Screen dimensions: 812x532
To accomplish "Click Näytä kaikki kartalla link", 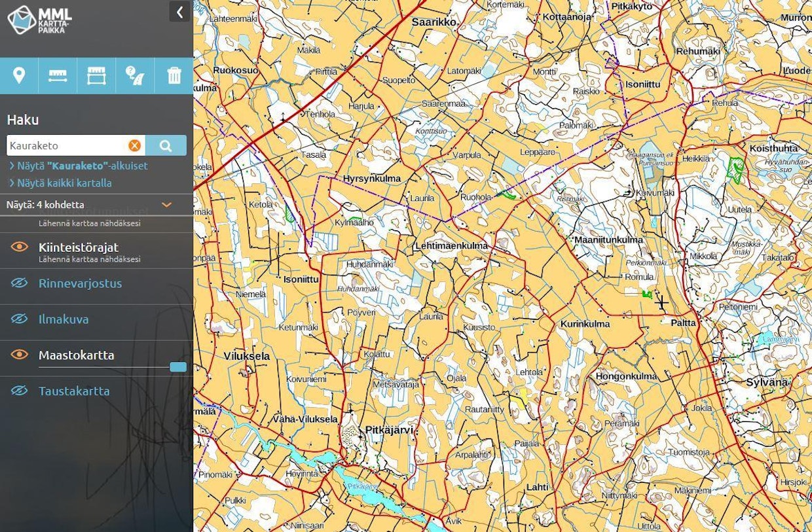I will click(64, 183).
